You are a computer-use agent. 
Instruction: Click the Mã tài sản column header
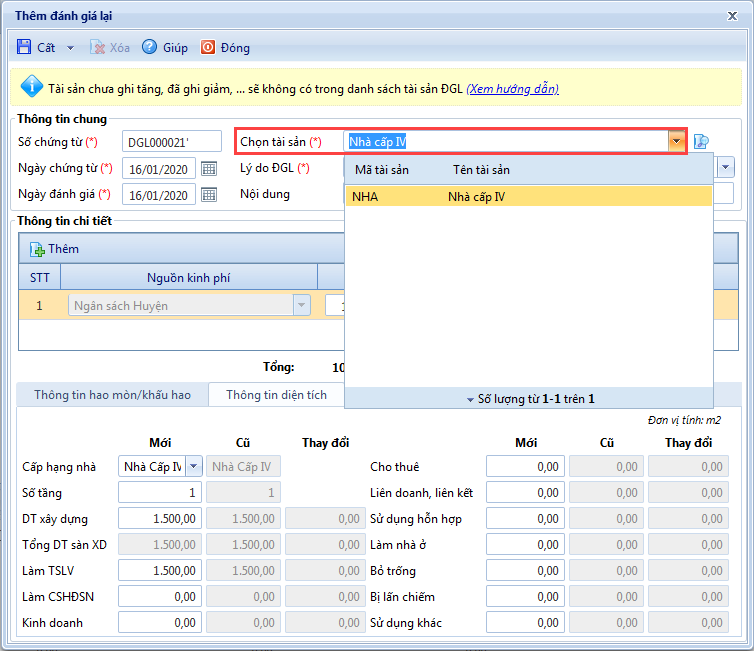coord(382,170)
